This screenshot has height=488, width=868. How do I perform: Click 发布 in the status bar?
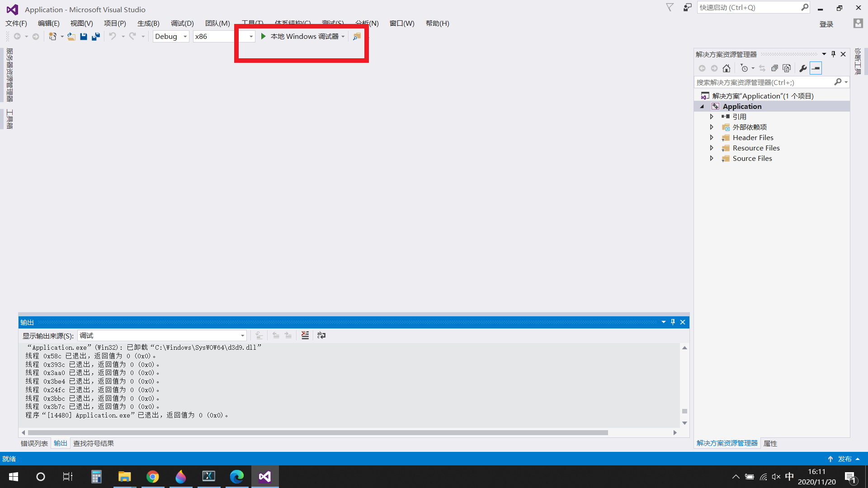tap(844, 459)
